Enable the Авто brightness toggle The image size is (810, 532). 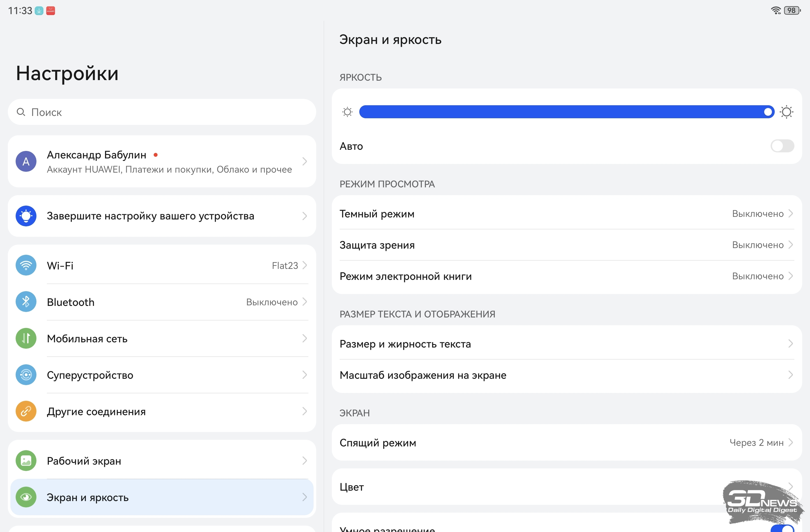coord(782,146)
